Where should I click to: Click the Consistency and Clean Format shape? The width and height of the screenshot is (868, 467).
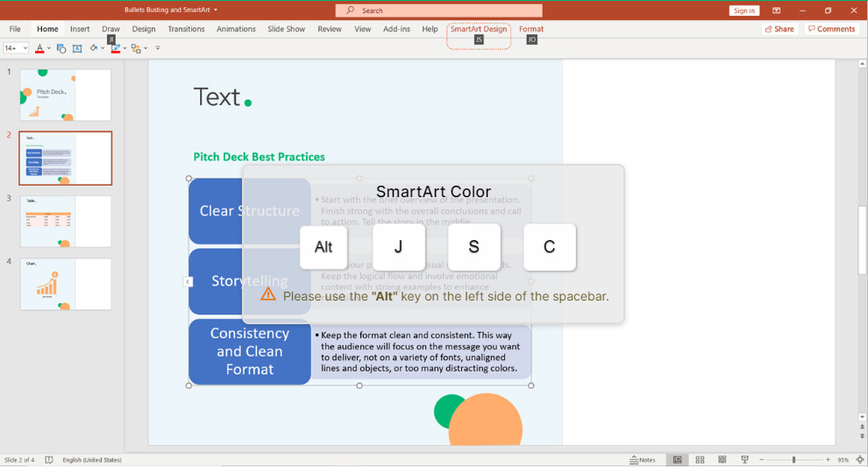[250, 351]
